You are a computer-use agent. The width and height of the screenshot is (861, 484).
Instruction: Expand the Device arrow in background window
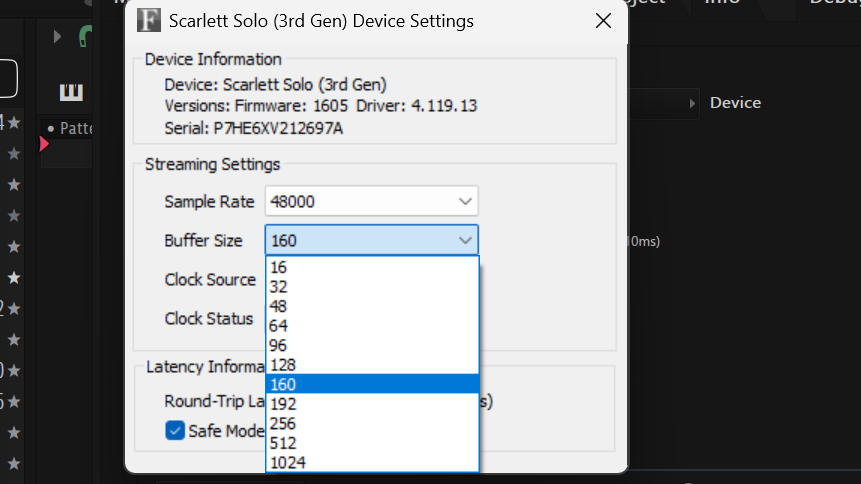[692, 103]
